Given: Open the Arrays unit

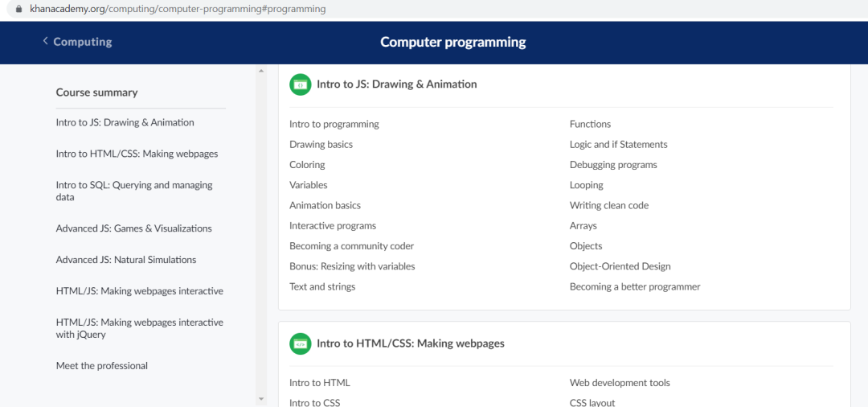Looking at the screenshot, I should tap(583, 226).
